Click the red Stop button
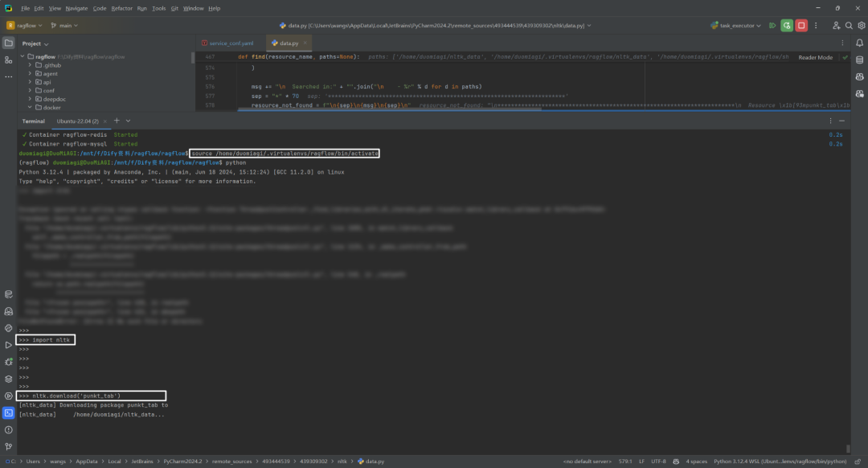 (801, 26)
